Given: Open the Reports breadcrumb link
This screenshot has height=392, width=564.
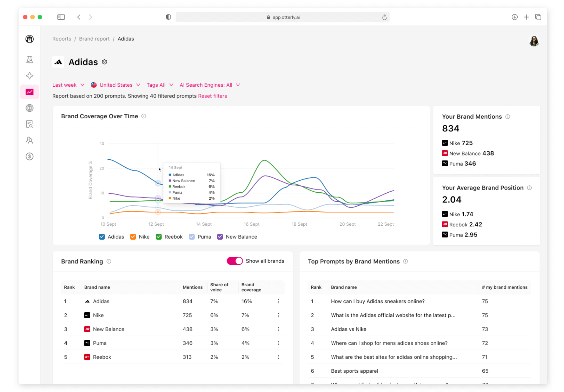Looking at the screenshot, I should pyautogui.click(x=61, y=39).
